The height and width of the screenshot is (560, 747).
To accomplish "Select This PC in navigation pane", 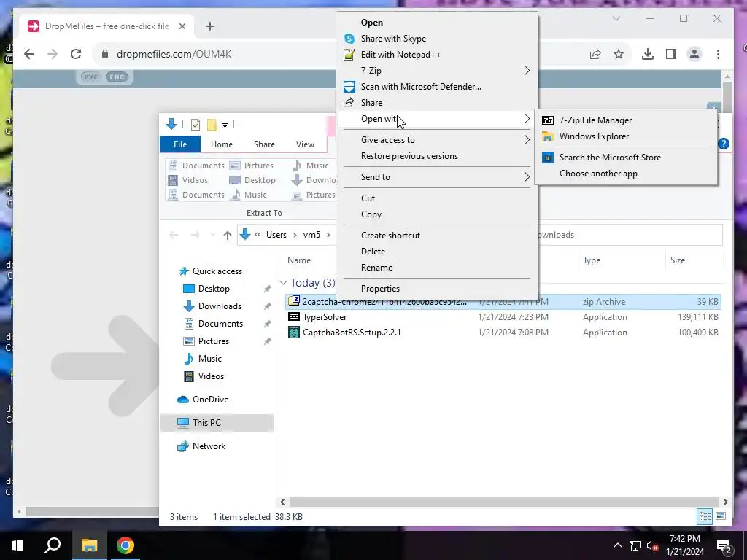I will point(206,423).
